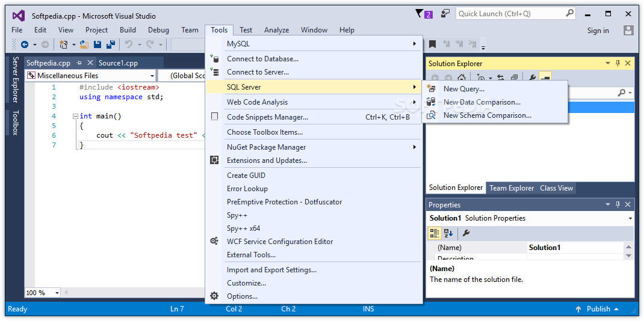Image resolution: width=644 pixels, height=321 pixels.
Task: Click the Publish button in status bar
Action: click(598, 309)
